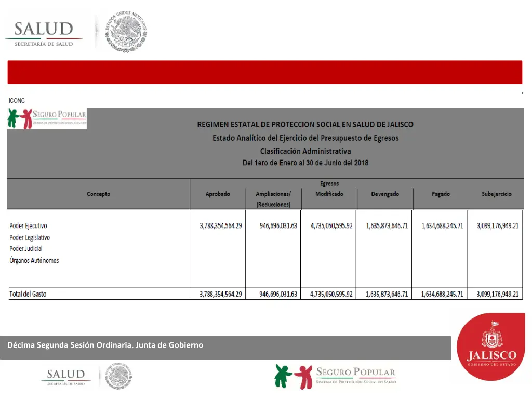Click Total del Gasto's Aprobado value
This screenshot has width=532, height=399.
(220, 294)
